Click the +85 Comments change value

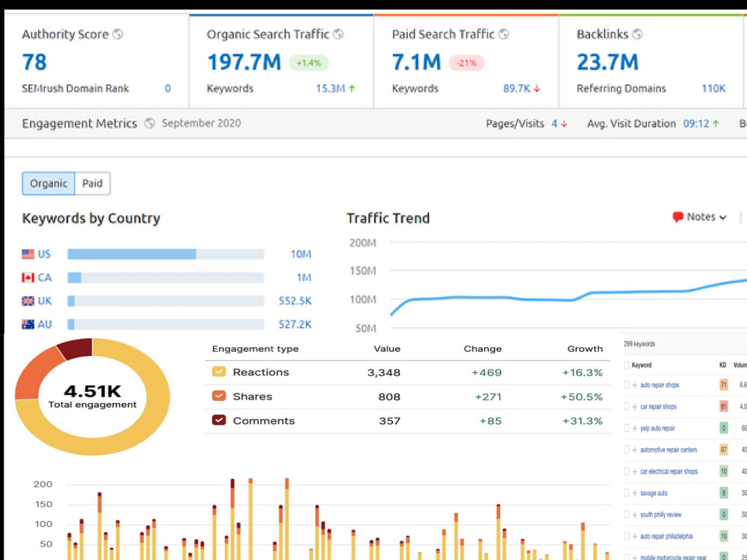pyautogui.click(x=490, y=421)
